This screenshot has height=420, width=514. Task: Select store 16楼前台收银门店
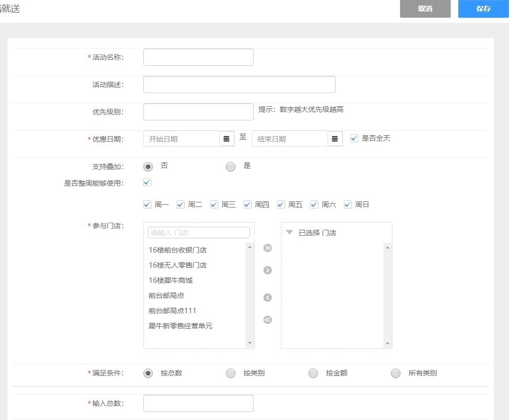(x=178, y=250)
